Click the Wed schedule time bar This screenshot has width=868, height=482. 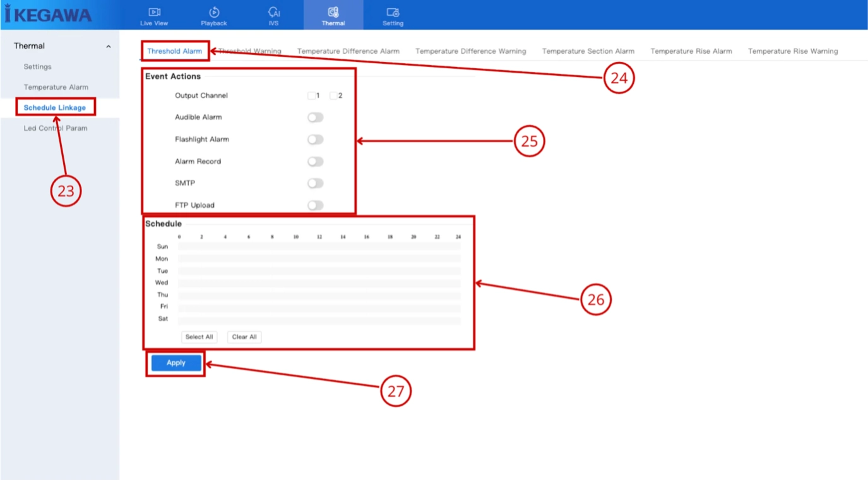319,283
